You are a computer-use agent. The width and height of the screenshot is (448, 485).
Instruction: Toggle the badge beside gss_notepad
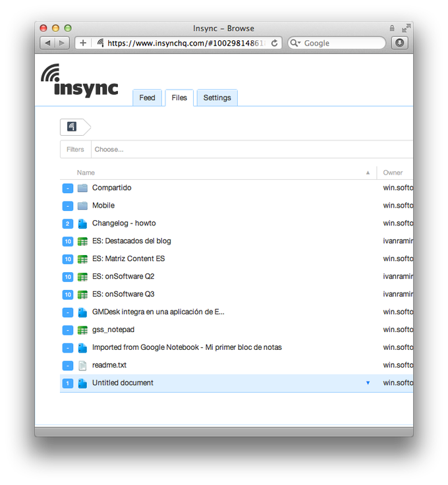click(x=68, y=330)
